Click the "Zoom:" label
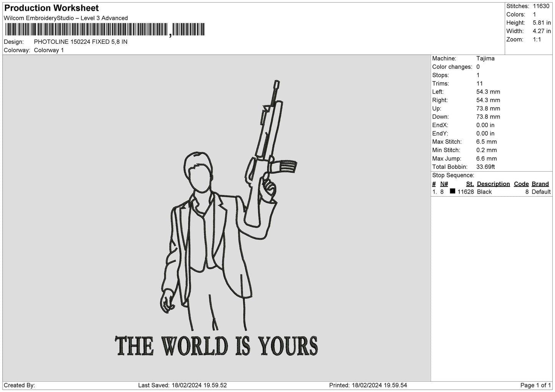Image resolution: width=555 pixels, height=392 pixels. [515, 40]
